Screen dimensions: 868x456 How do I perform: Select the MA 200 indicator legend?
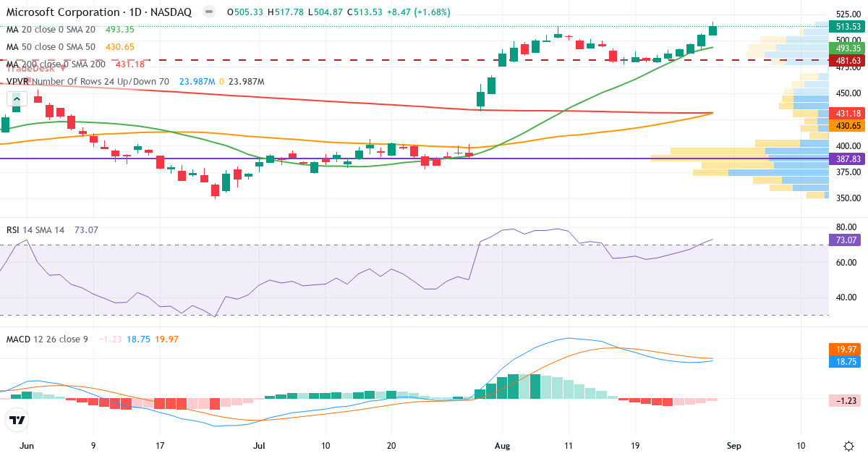click(56, 64)
